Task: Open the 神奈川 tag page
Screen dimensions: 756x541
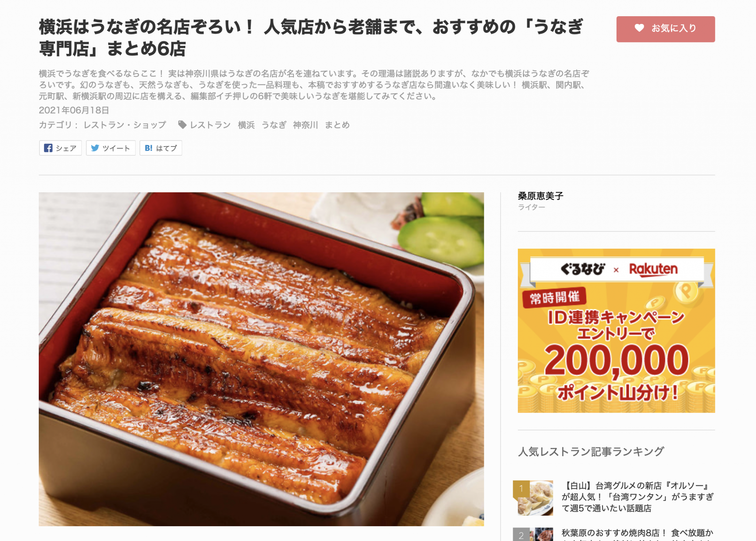Action: 305,125
